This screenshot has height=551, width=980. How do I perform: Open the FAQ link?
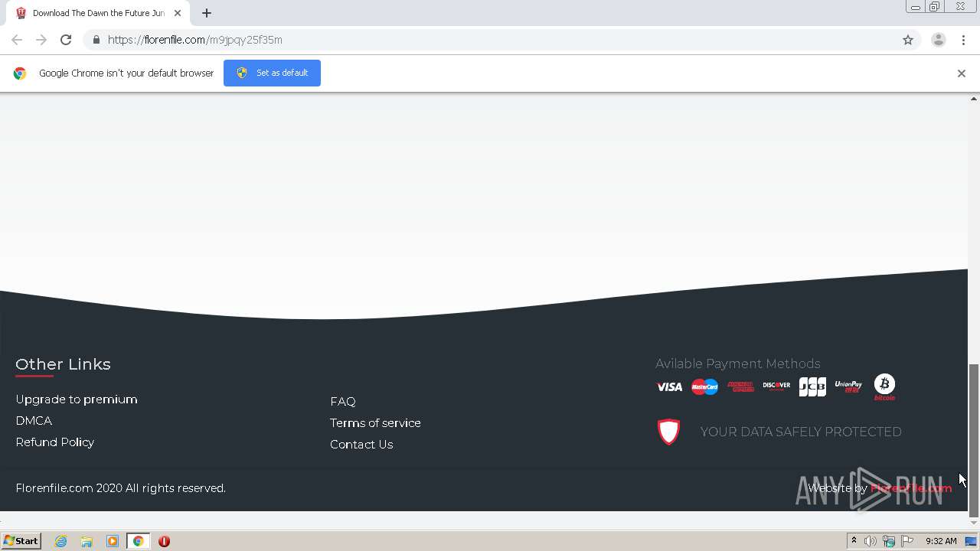pyautogui.click(x=343, y=402)
